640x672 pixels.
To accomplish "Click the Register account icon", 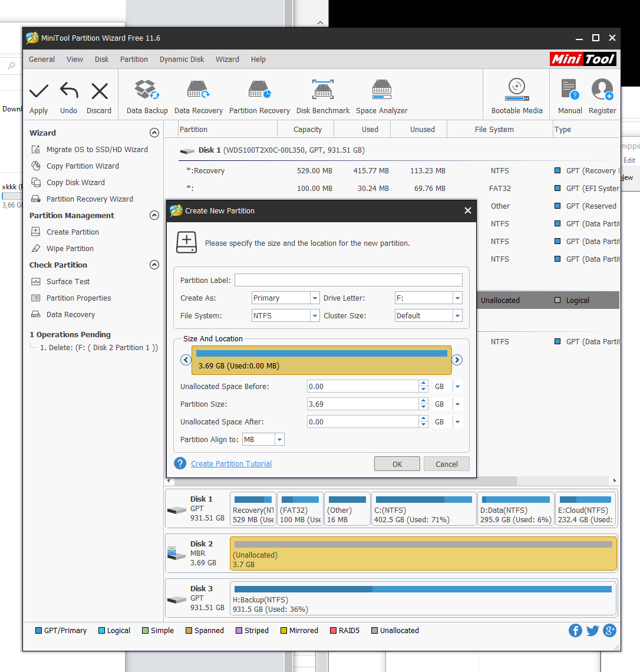I will 602,90.
